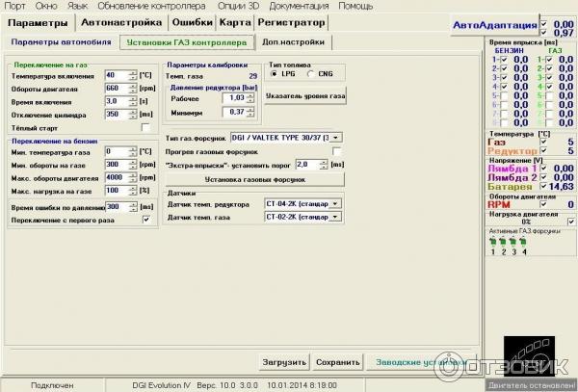Click active gas injector icon 1

coord(494,241)
